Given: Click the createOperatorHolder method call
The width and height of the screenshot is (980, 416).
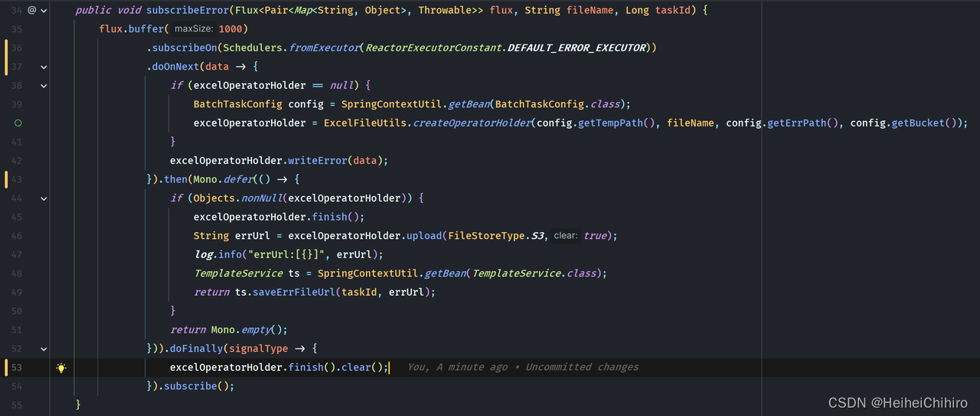Looking at the screenshot, I should [472, 123].
